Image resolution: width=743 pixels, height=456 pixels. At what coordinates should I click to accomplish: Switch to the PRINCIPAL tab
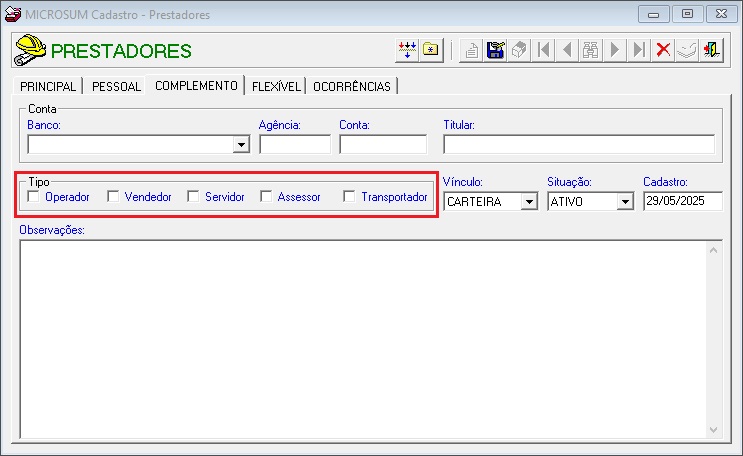click(48, 87)
